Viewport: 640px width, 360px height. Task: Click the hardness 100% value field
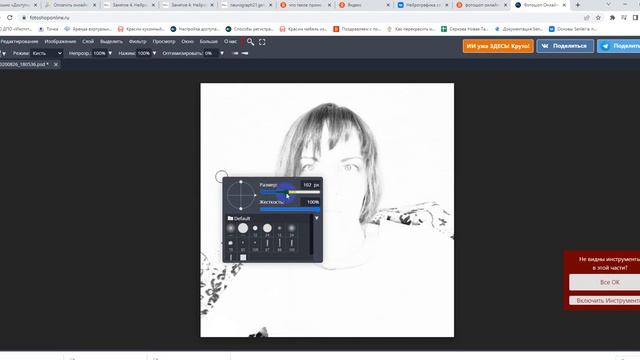(x=310, y=202)
